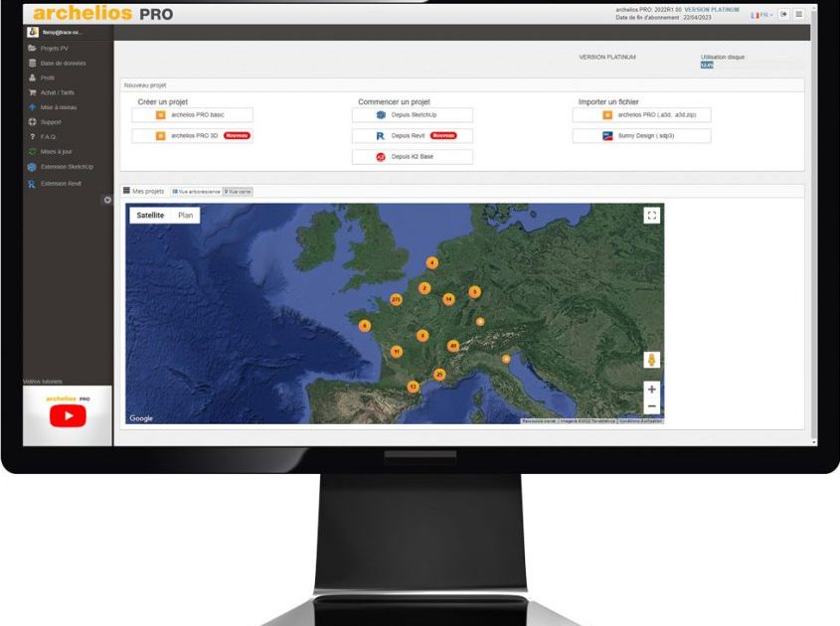This screenshot has height=626, width=840.
Task: Click the map cluster marker labeled 13
Action: pyautogui.click(x=413, y=387)
